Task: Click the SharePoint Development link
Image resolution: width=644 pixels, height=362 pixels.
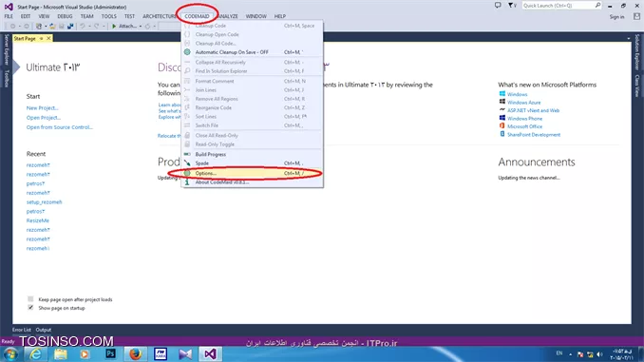Action: tap(534, 134)
